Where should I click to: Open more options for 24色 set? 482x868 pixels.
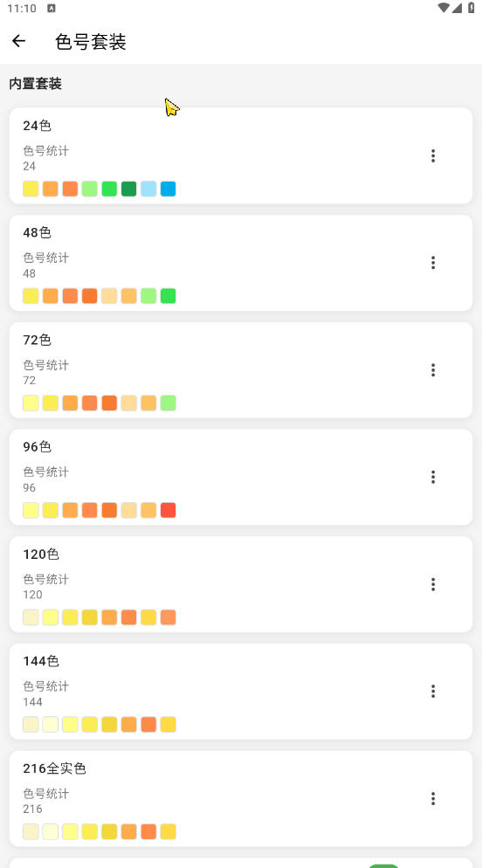tap(433, 156)
